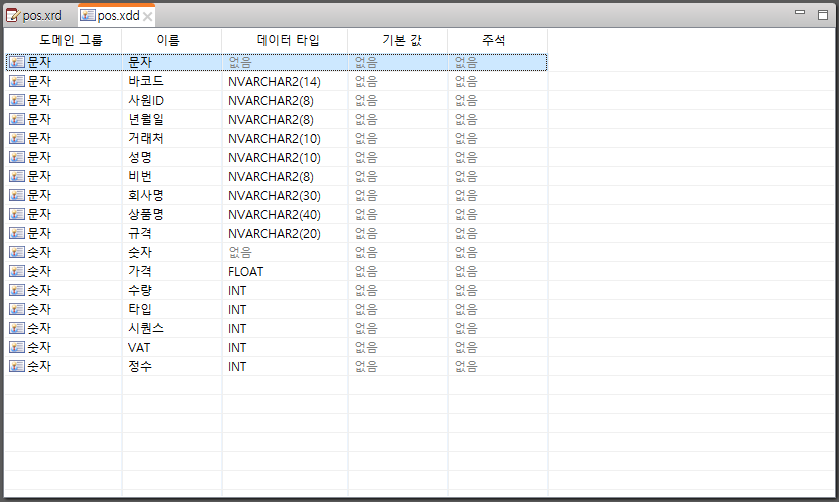Select the 규격 name cell
Image resolution: width=839 pixels, height=502 pixels.
(x=172, y=233)
